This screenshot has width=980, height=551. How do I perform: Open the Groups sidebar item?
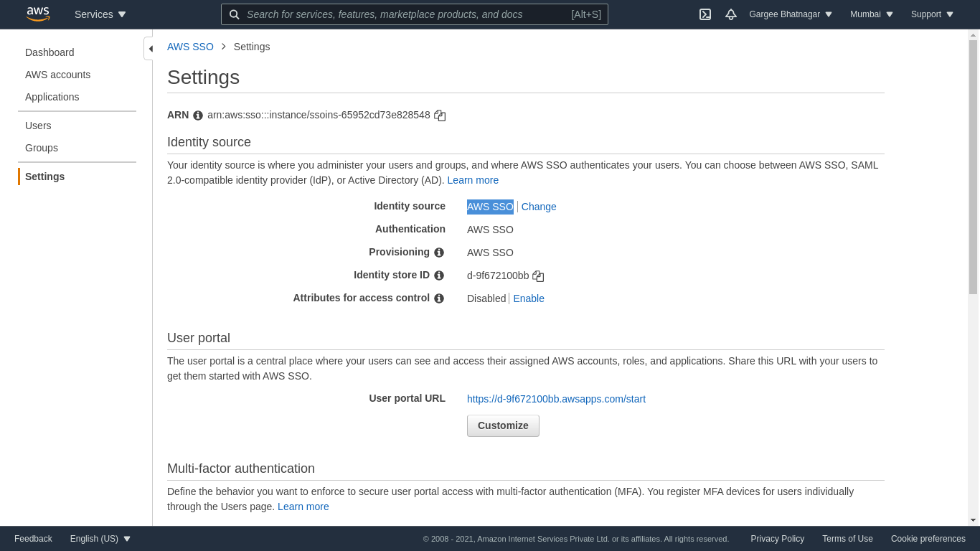(x=42, y=148)
